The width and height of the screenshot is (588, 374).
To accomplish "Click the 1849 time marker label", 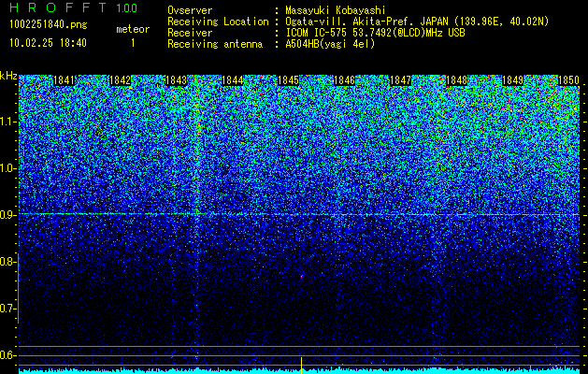I will click(512, 80).
